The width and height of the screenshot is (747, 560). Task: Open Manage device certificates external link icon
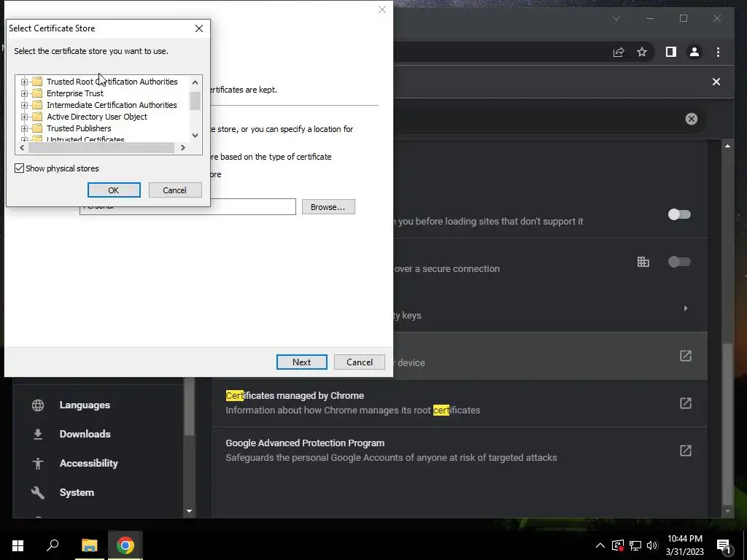point(686,356)
